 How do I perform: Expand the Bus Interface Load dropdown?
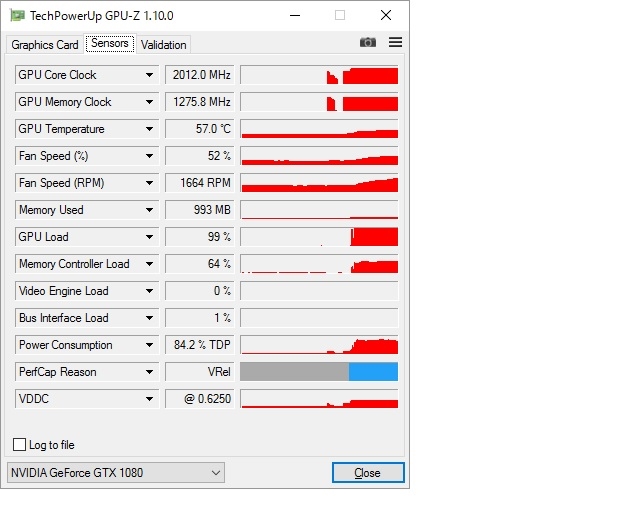[x=149, y=318]
